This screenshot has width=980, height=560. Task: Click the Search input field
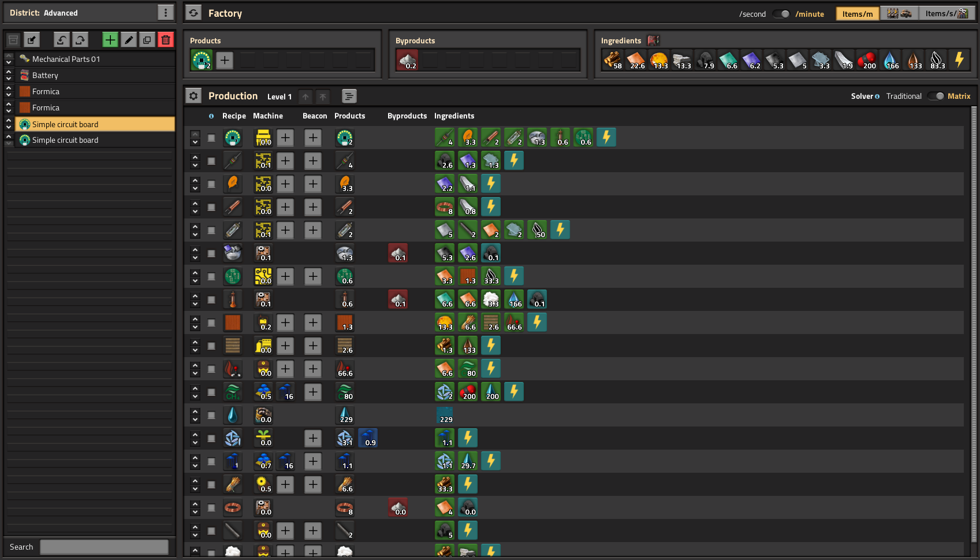tap(105, 547)
